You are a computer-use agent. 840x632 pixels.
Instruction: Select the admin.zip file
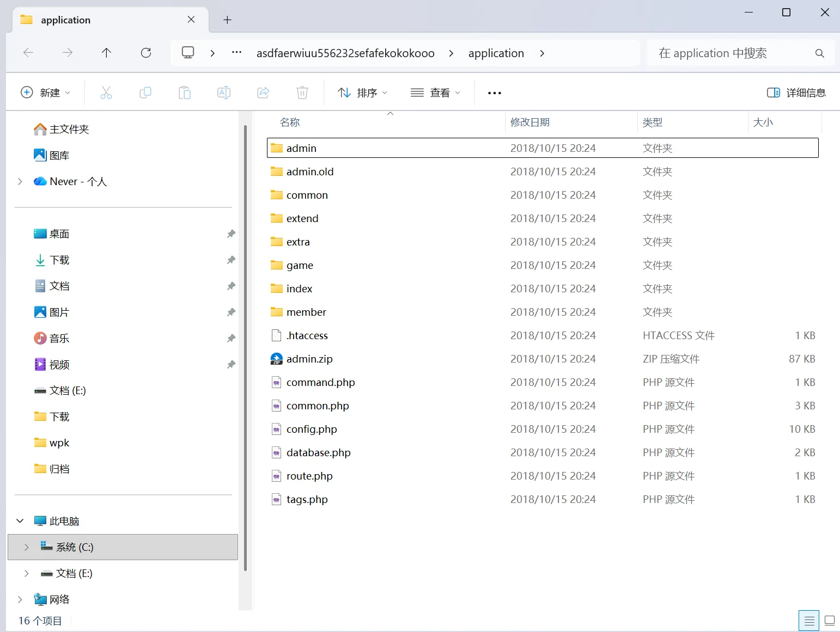543,359
